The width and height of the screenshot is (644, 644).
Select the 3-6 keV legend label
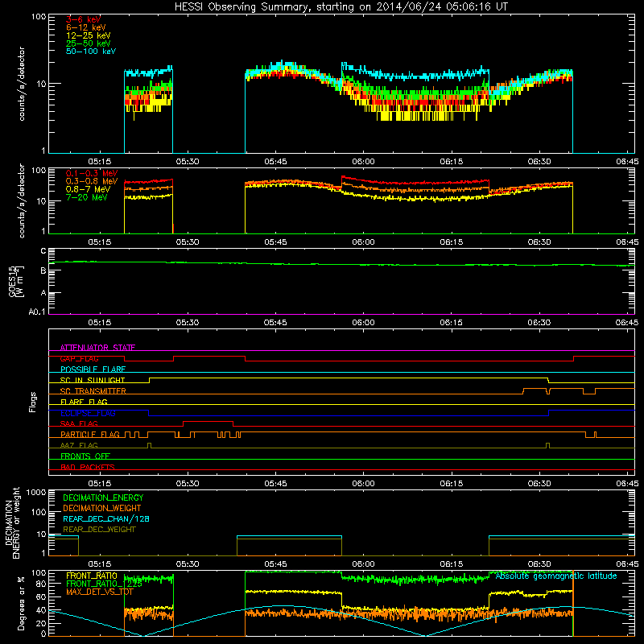[83, 19]
